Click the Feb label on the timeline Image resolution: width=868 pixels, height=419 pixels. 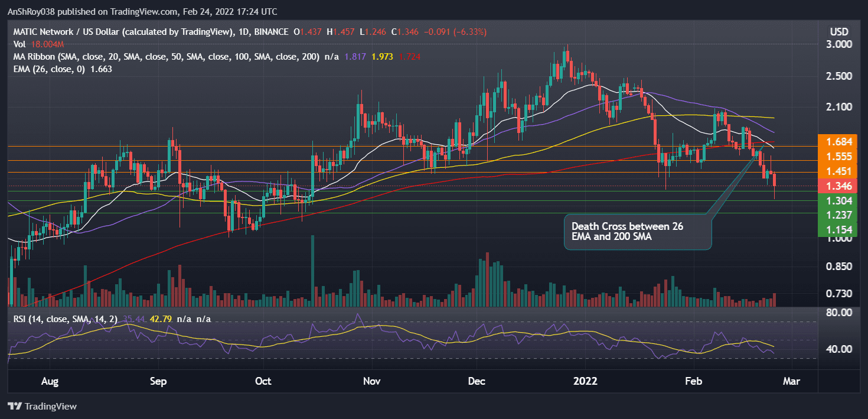click(x=693, y=382)
